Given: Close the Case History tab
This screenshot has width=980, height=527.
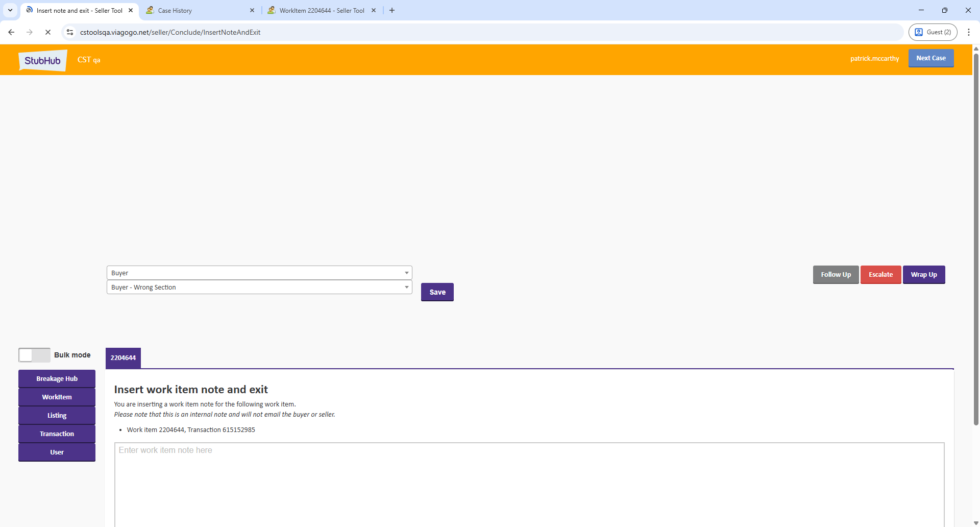Looking at the screenshot, I should tap(252, 10).
